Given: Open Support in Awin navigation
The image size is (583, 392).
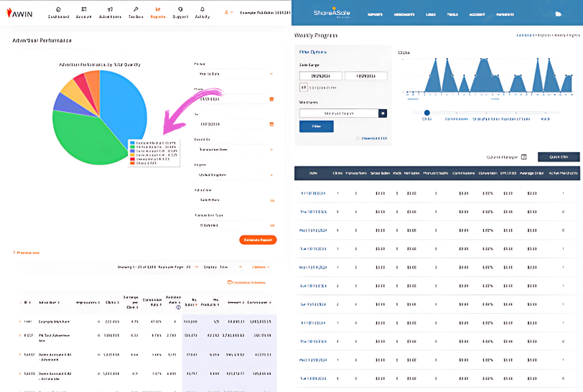Looking at the screenshot, I should [180, 12].
